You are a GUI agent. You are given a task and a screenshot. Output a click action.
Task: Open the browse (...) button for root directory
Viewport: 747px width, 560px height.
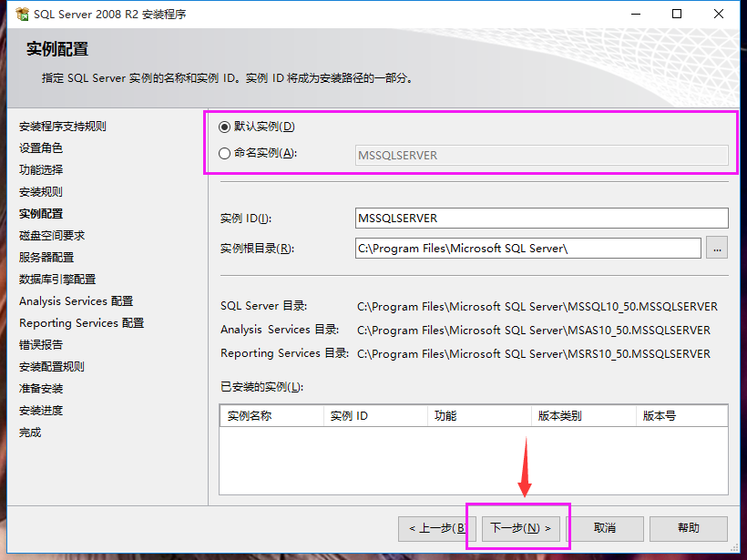717,248
